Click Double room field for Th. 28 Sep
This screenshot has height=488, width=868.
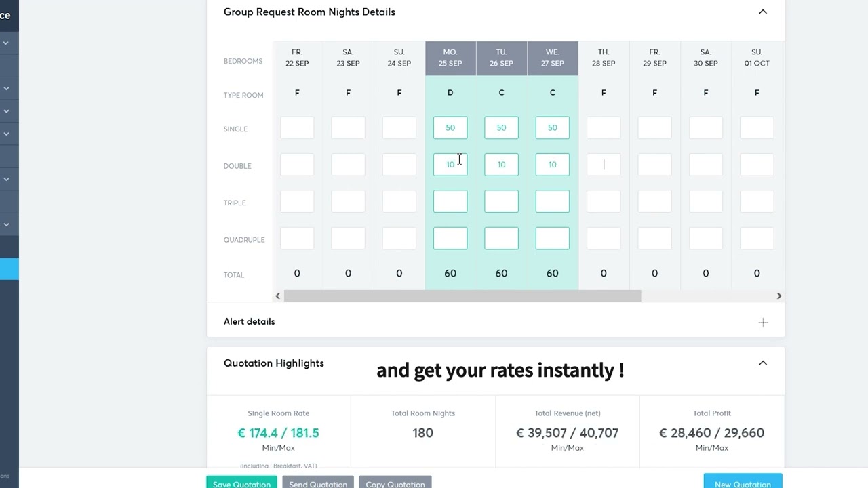[x=604, y=165]
